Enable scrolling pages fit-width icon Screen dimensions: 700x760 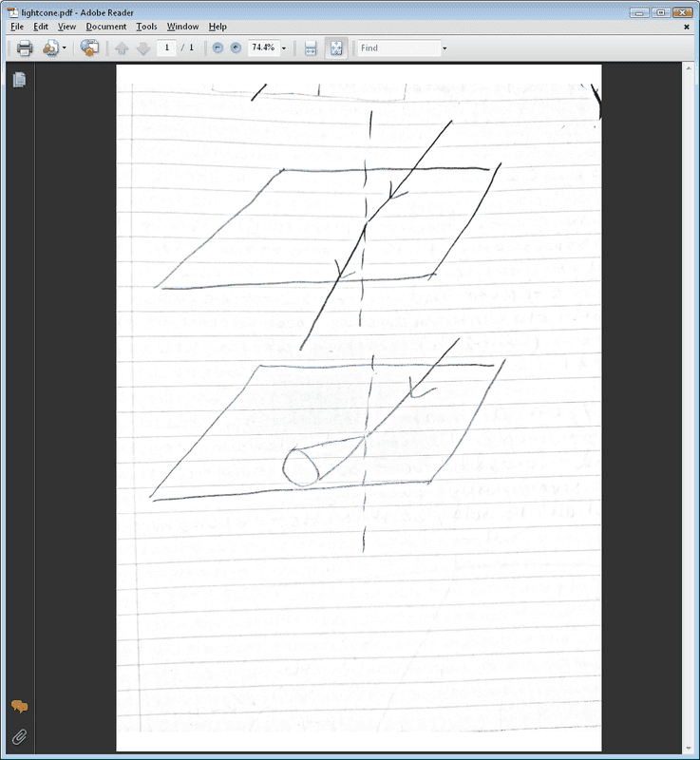[x=311, y=48]
